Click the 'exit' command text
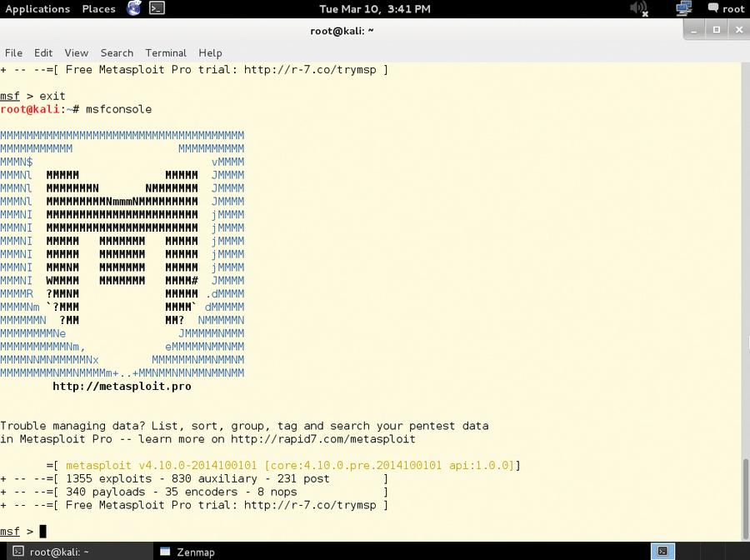 52,96
